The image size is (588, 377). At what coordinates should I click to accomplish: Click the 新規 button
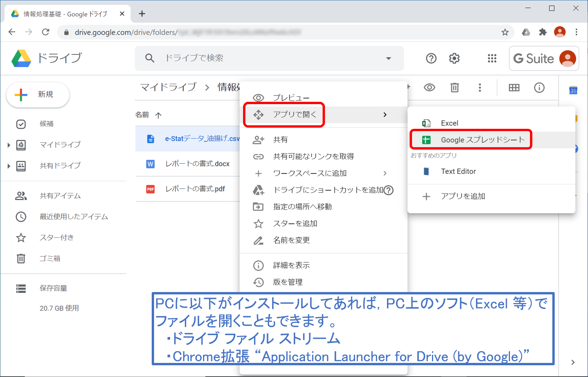38,95
